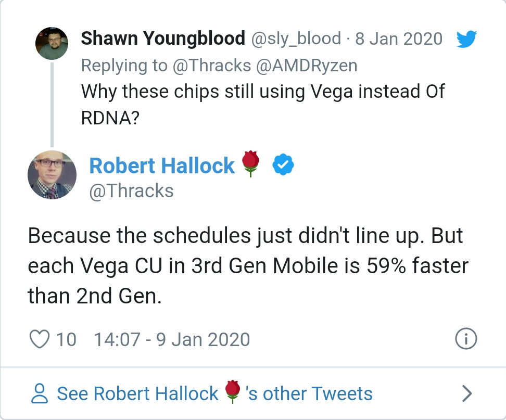Click the like count 10
Screen dimensions: 506x420
(x=66, y=339)
